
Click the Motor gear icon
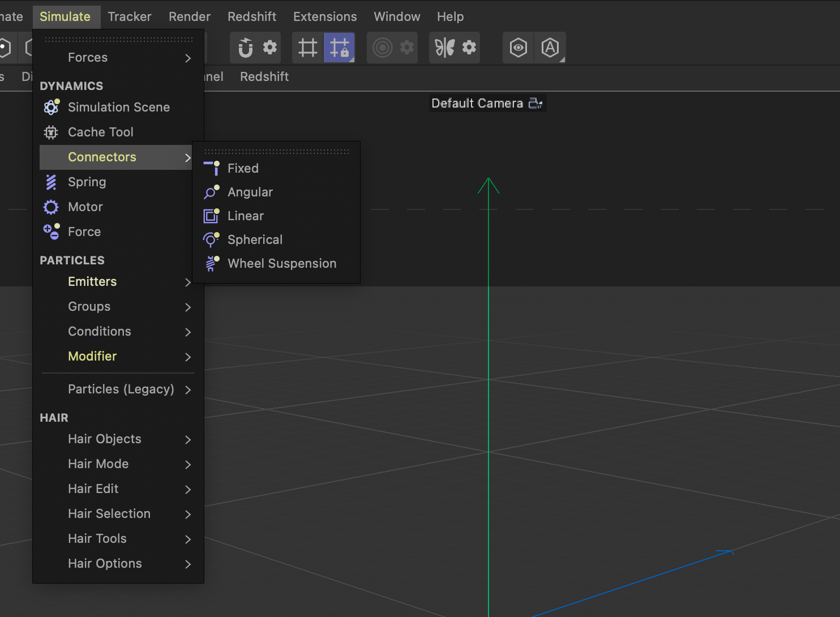coord(51,207)
